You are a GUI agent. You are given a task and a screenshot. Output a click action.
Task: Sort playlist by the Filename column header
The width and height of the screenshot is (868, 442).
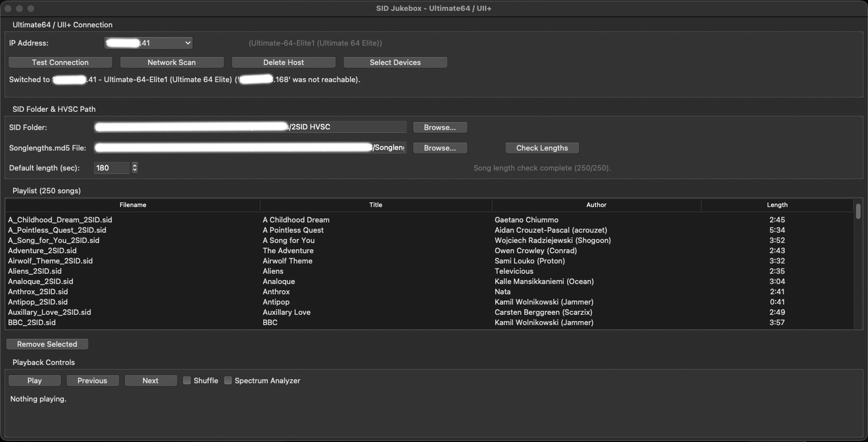pyautogui.click(x=133, y=205)
